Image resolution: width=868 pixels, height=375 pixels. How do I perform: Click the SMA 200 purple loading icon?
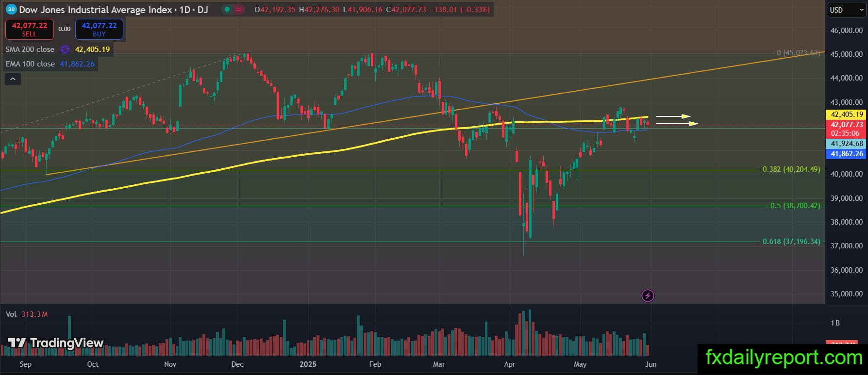(x=65, y=49)
